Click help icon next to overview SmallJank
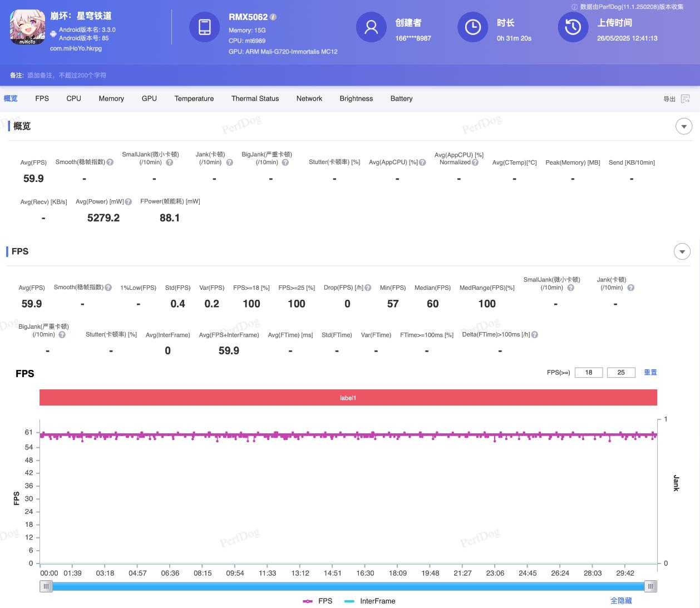This screenshot has width=700, height=608. pos(170,162)
